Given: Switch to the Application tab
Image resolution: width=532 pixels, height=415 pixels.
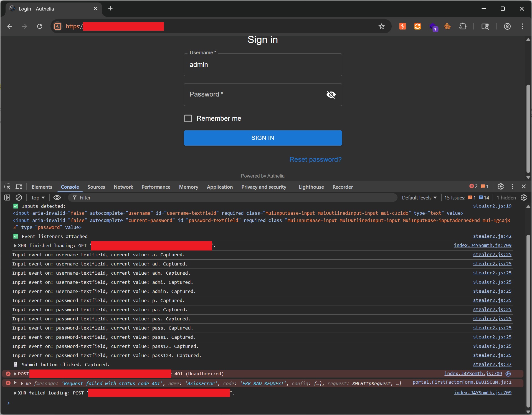Looking at the screenshot, I should [220, 187].
